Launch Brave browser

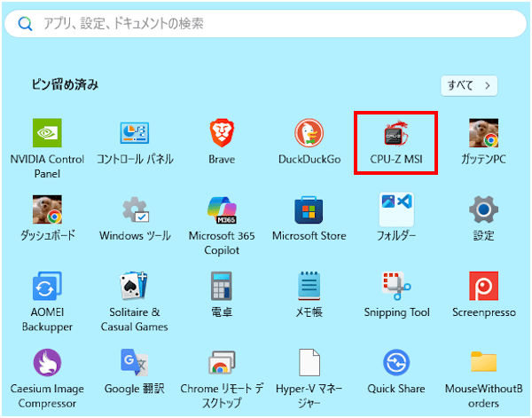click(x=222, y=133)
